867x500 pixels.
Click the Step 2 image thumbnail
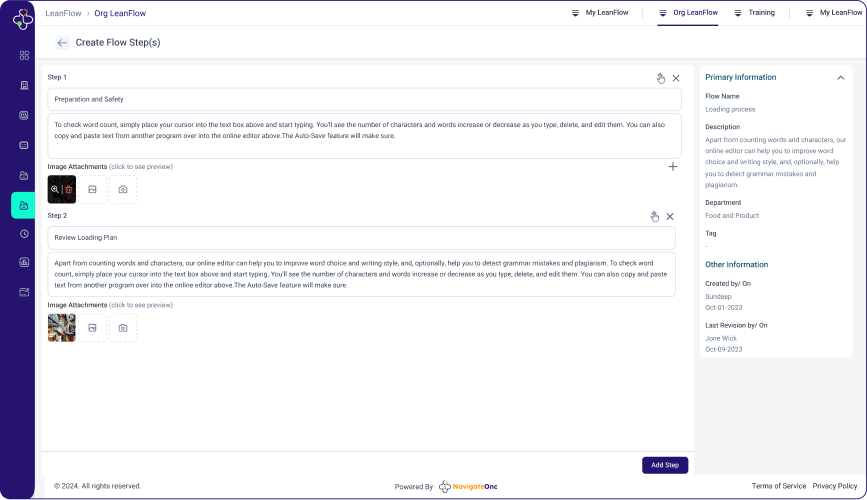(x=62, y=327)
